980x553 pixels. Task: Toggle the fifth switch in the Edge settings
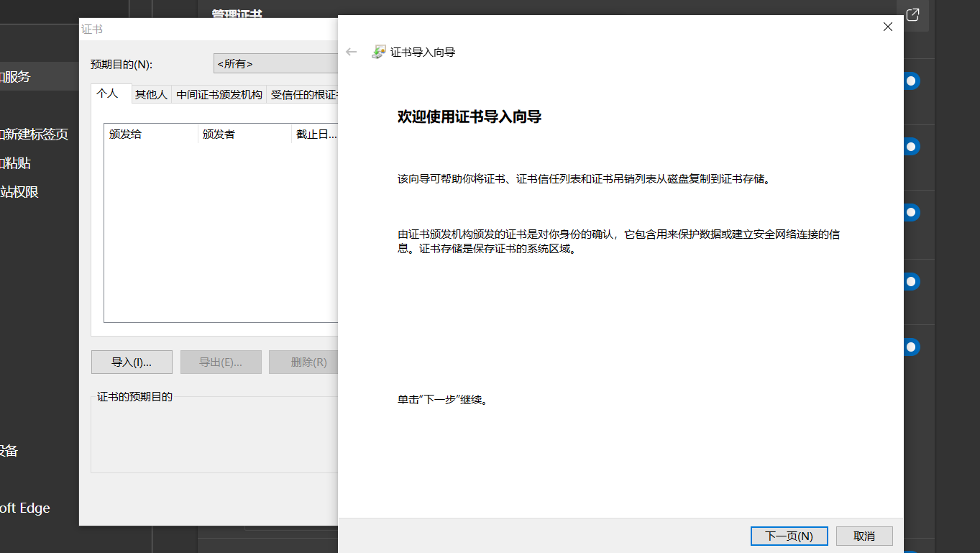[x=910, y=347]
